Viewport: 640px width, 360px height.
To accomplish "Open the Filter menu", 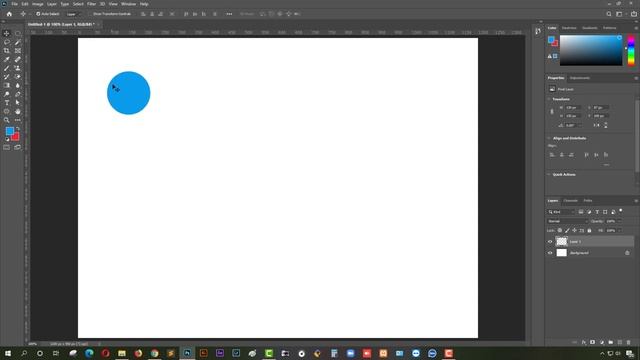I will tap(91, 4).
